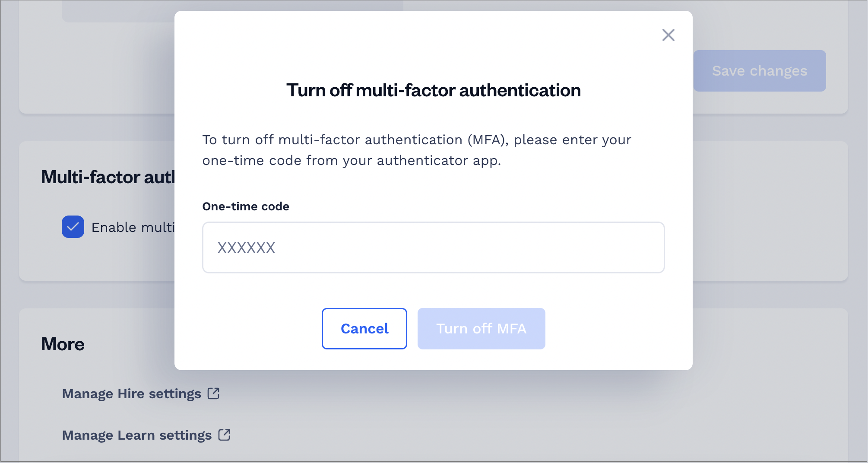Click the external-link icon beside Manage Hire settings

coord(213,393)
